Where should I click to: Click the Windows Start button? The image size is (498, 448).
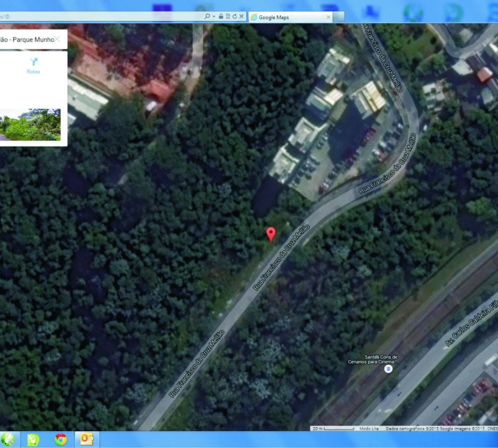tap(8, 439)
